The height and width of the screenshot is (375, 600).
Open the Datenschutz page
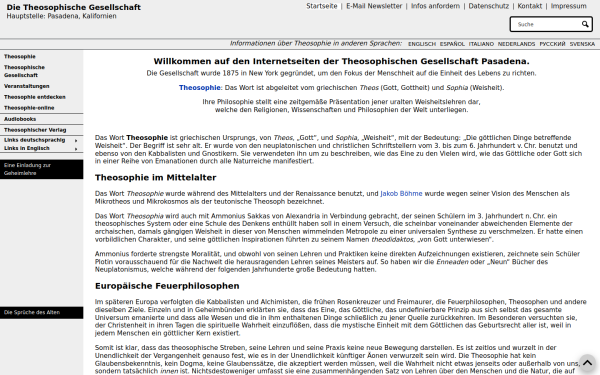click(x=489, y=6)
